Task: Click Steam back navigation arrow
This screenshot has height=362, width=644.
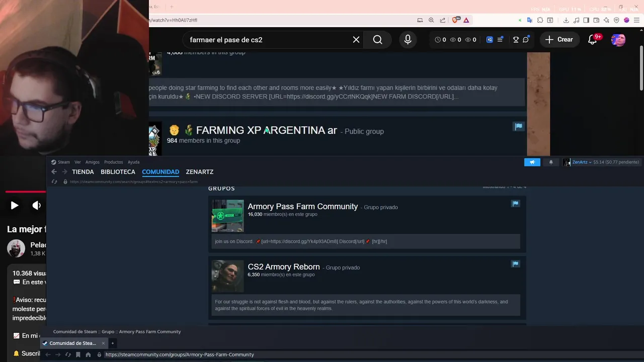Action: pos(54,172)
